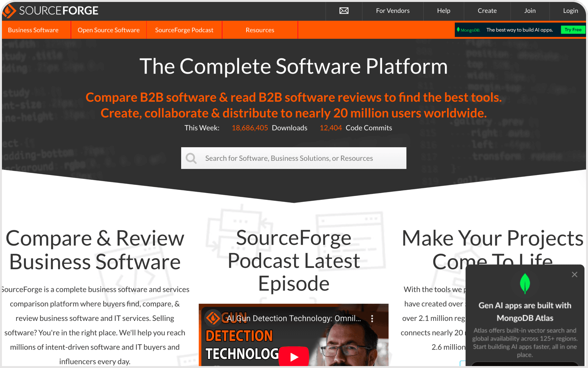
Task: Click the search magnifier icon
Action: tap(191, 158)
